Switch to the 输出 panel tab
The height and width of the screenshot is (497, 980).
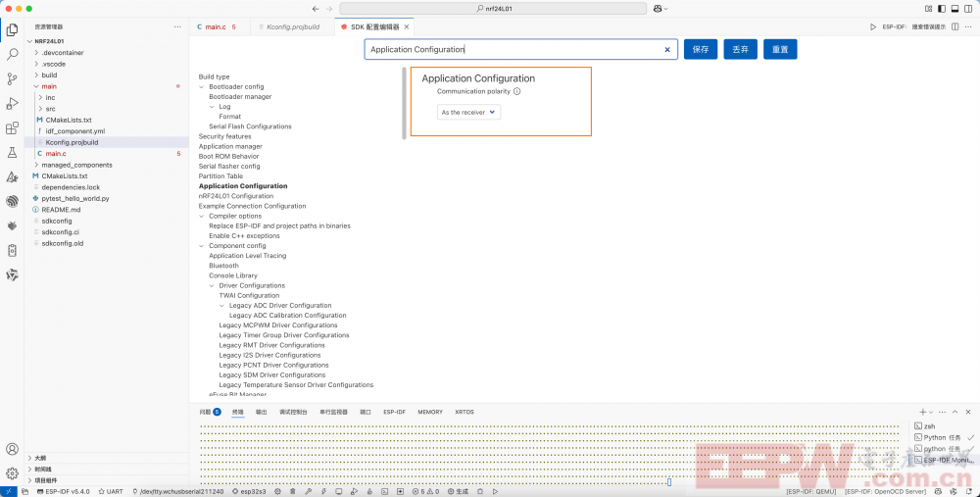(x=262, y=412)
